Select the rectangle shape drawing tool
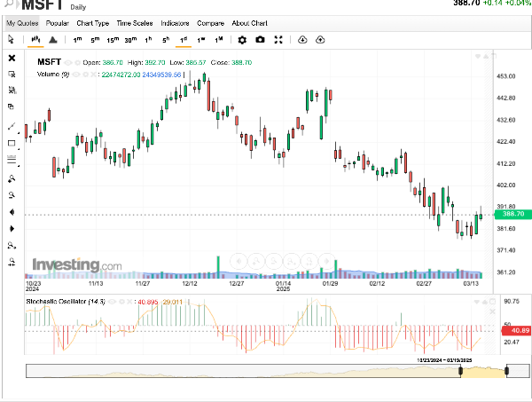The height and width of the screenshot is (402, 532). pyautogui.click(x=12, y=143)
